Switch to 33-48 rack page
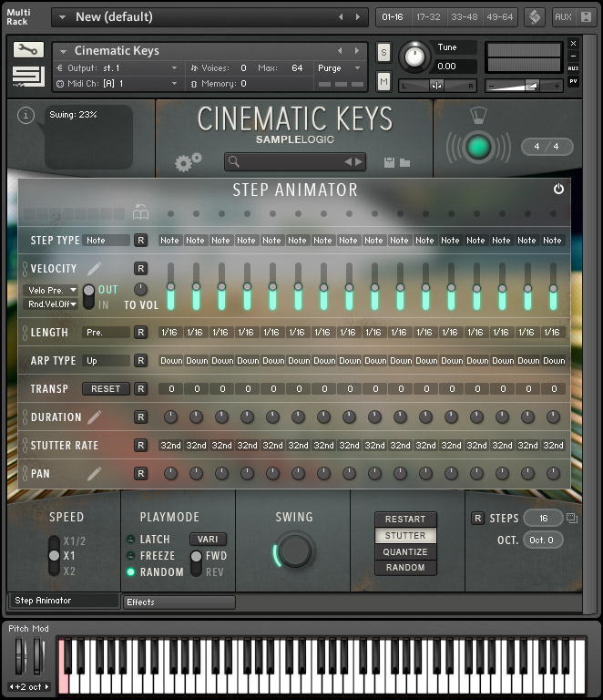The width and height of the screenshot is (603, 700). (465, 17)
